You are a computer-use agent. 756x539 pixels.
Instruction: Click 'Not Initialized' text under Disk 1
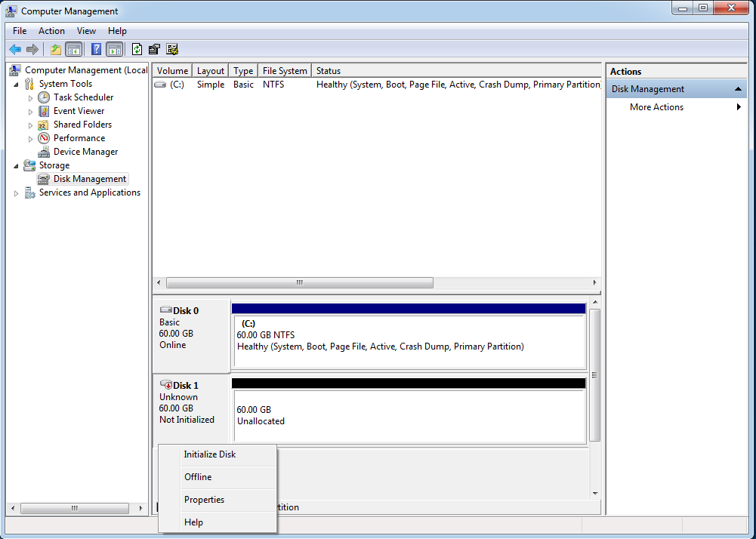(x=187, y=420)
